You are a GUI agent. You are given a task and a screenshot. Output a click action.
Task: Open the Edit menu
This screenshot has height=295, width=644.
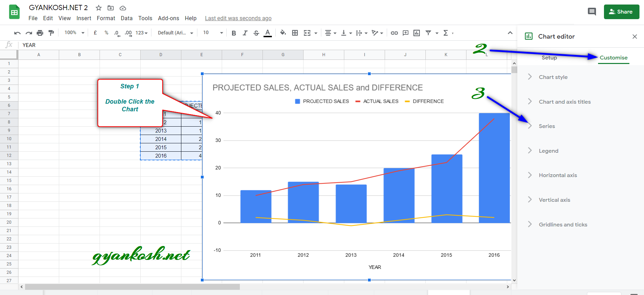pyautogui.click(x=48, y=18)
